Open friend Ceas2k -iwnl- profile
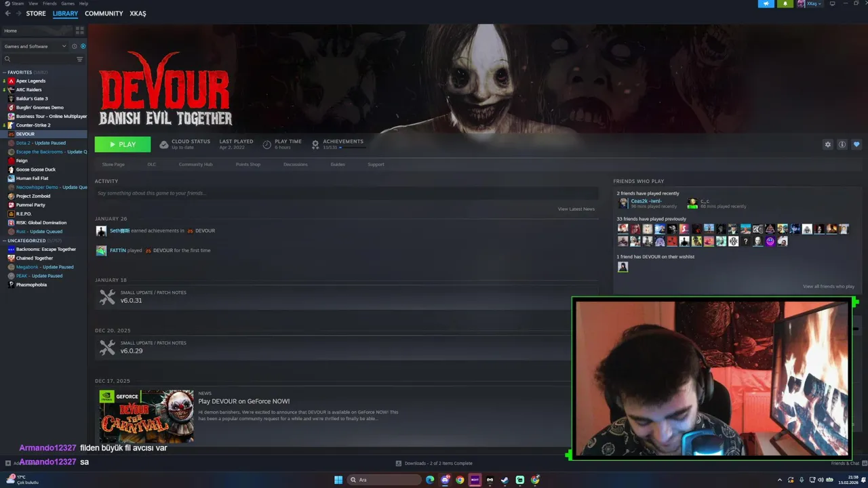The height and width of the screenshot is (488, 868). [x=646, y=201]
